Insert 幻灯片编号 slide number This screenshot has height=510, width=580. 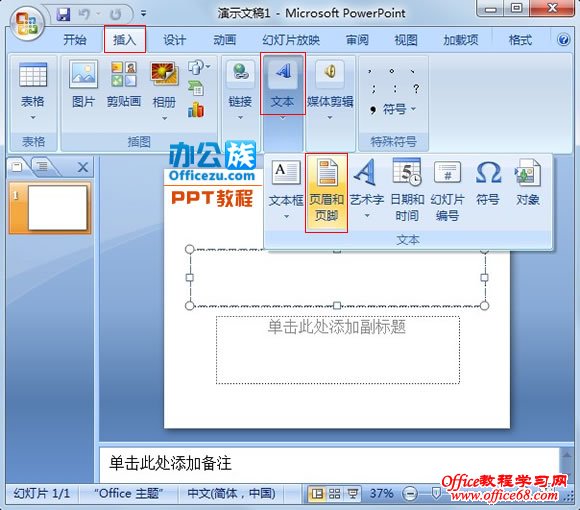[x=447, y=190]
